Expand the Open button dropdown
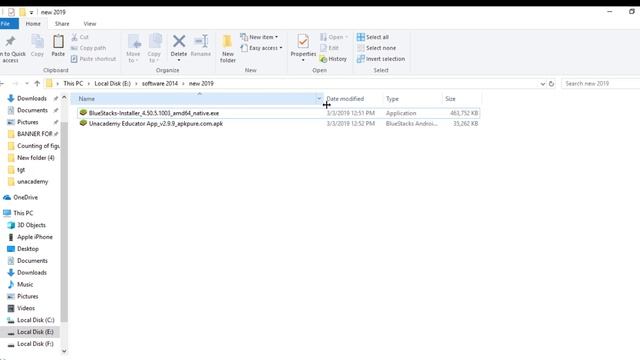This screenshot has height=360, width=640. pyautogui.click(x=347, y=37)
